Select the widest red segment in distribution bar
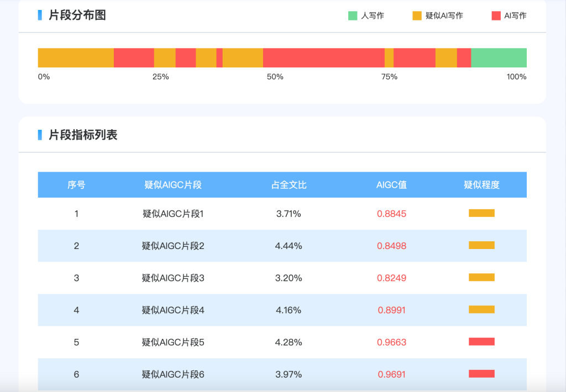Viewport: 566px width, 392px height. [323, 58]
